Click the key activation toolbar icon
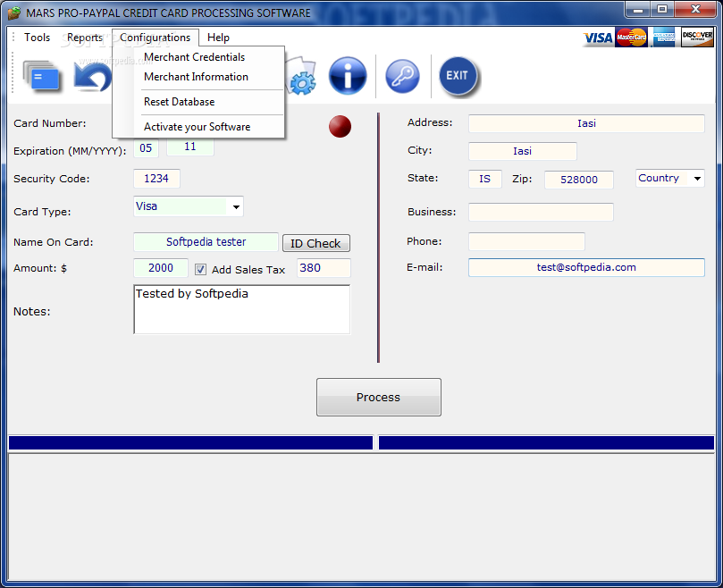Image resolution: width=723 pixels, height=588 pixels. pos(402,76)
